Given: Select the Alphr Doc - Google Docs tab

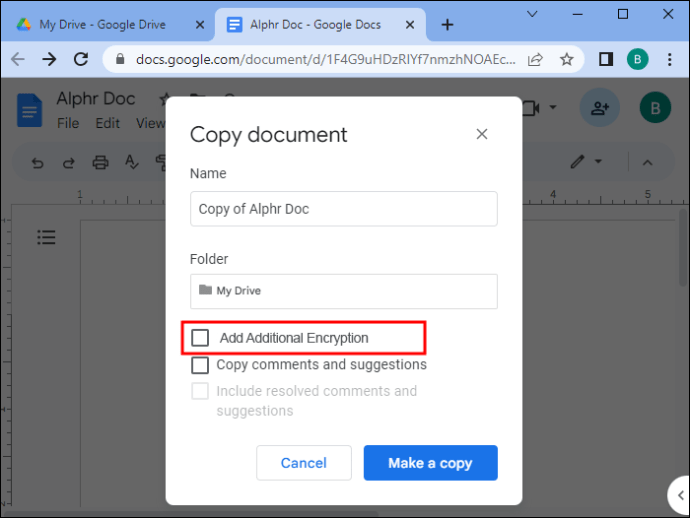Looking at the screenshot, I should 315,25.
